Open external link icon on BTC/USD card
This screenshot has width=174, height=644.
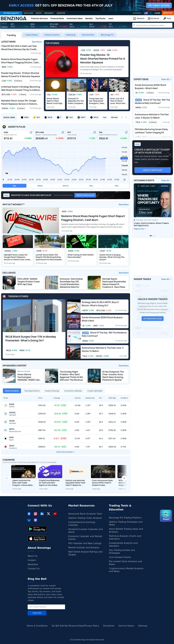(x=63, y=132)
